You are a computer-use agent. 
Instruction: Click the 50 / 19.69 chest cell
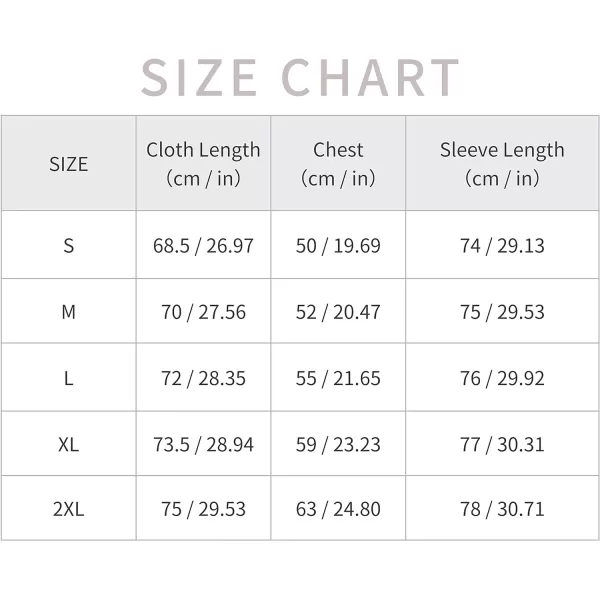tap(338, 246)
